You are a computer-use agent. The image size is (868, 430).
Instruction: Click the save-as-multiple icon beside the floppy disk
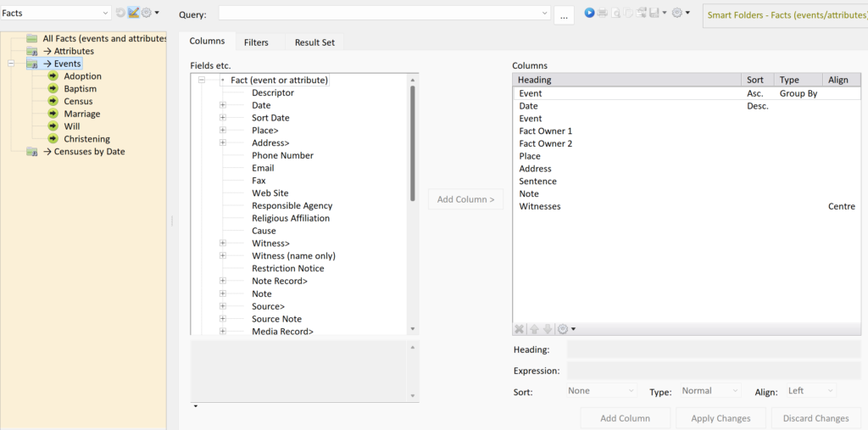pos(641,12)
